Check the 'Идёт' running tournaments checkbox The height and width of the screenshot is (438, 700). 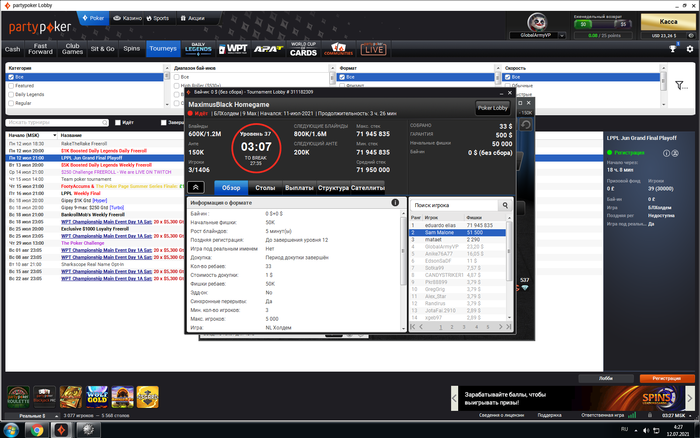click(118, 122)
